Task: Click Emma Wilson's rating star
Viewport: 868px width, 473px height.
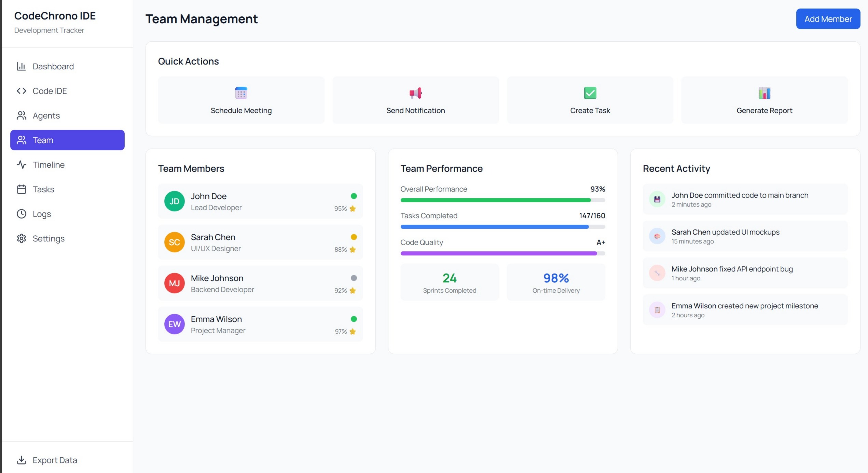Action: point(353,331)
